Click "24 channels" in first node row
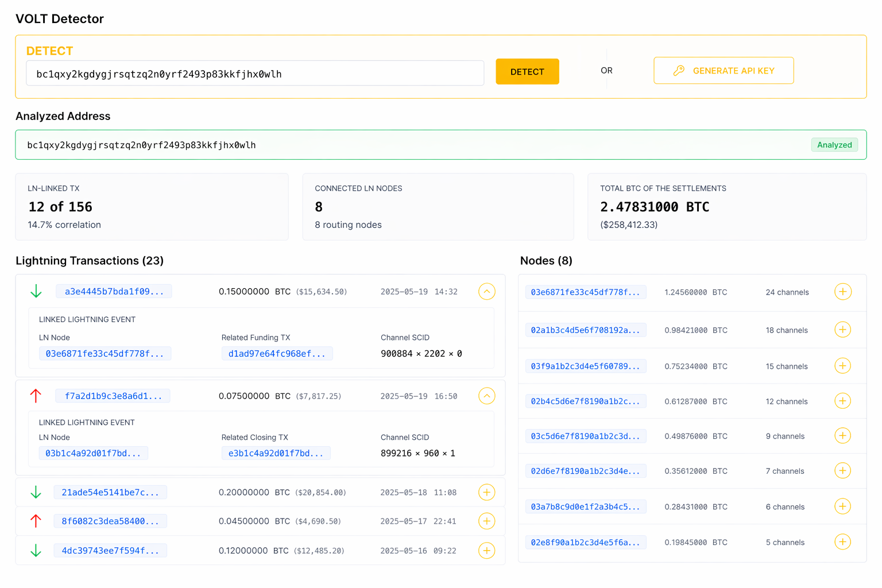 tap(787, 292)
